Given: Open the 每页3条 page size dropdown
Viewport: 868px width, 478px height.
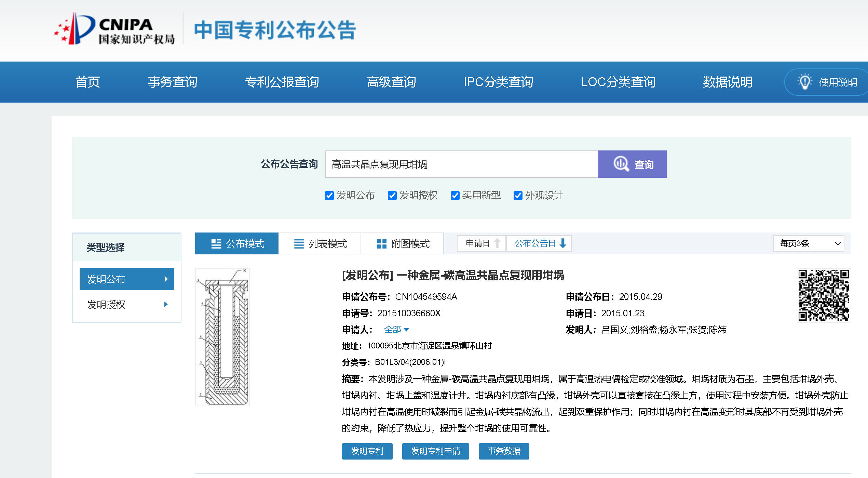Looking at the screenshot, I should [x=809, y=243].
